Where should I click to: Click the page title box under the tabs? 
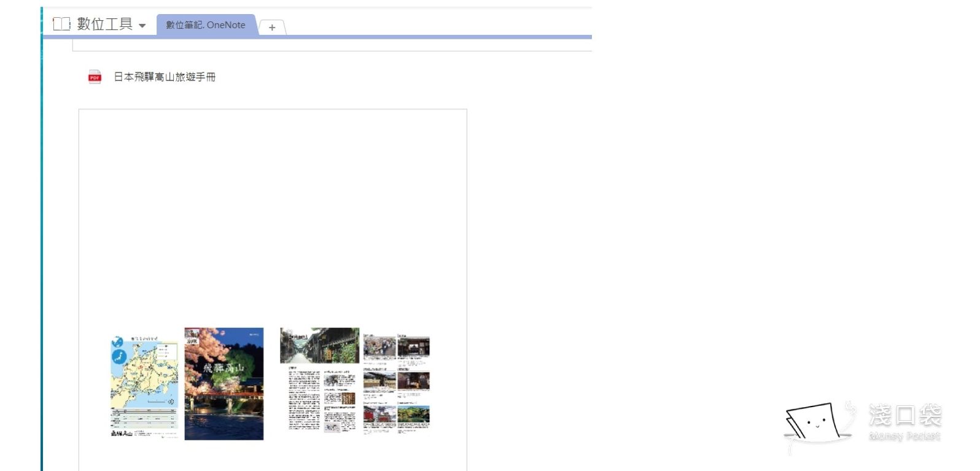pyautogui.click(x=332, y=45)
